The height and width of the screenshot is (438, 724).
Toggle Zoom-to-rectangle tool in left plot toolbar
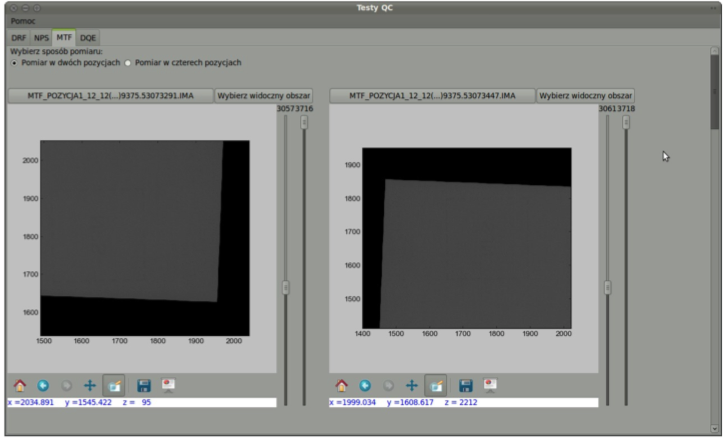tap(114, 384)
